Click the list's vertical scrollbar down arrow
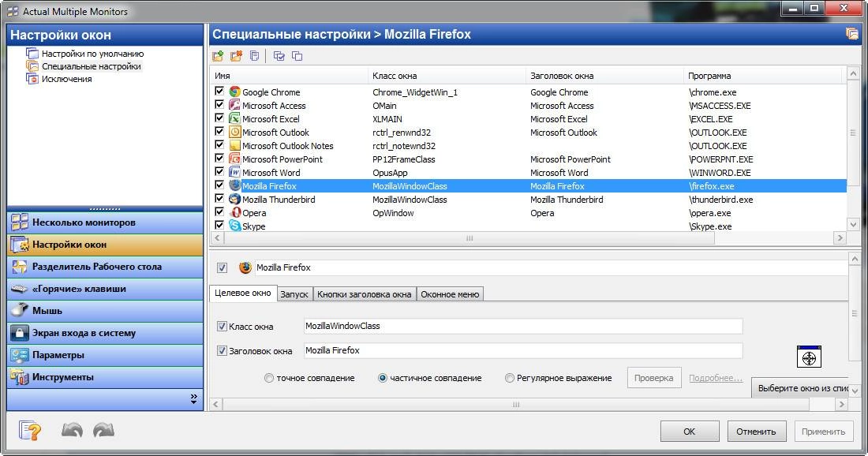This screenshot has height=456, width=868. coord(853,225)
